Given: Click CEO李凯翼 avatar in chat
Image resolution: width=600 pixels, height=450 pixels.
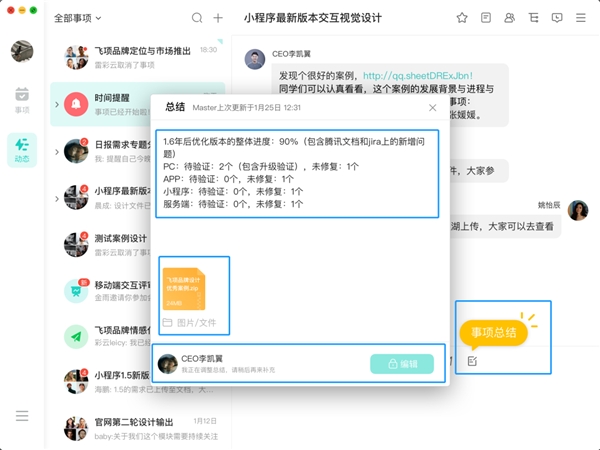Looking at the screenshot, I should [254, 59].
